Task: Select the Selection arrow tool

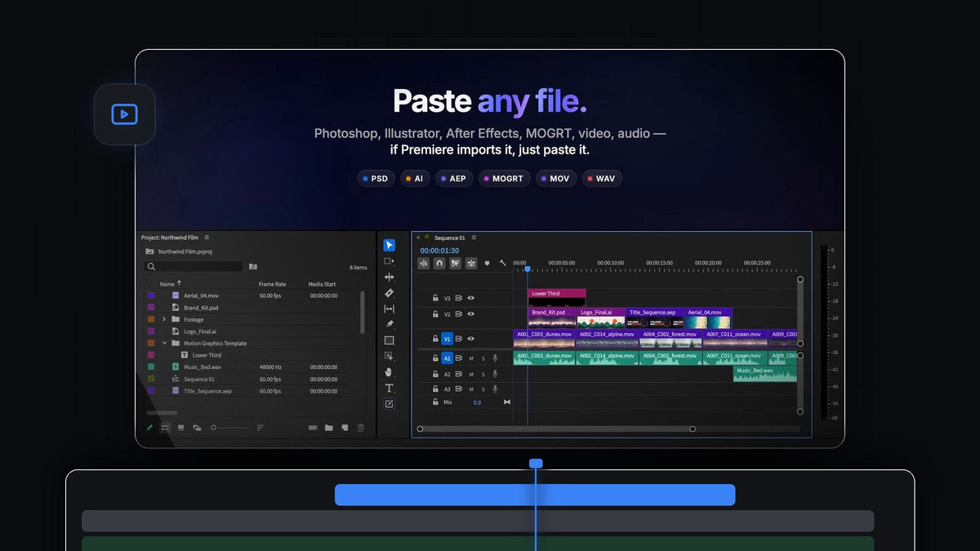Action: pyautogui.click(x=390, y=245)
